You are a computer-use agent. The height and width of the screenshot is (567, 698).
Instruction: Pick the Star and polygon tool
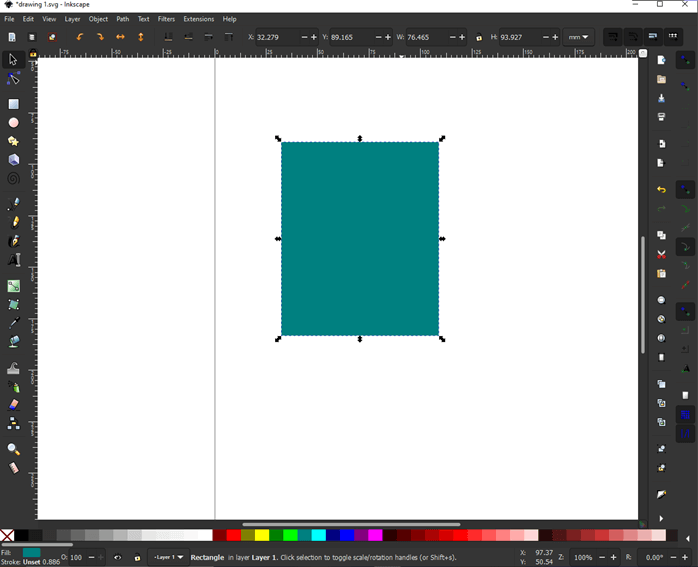point(13,142)
